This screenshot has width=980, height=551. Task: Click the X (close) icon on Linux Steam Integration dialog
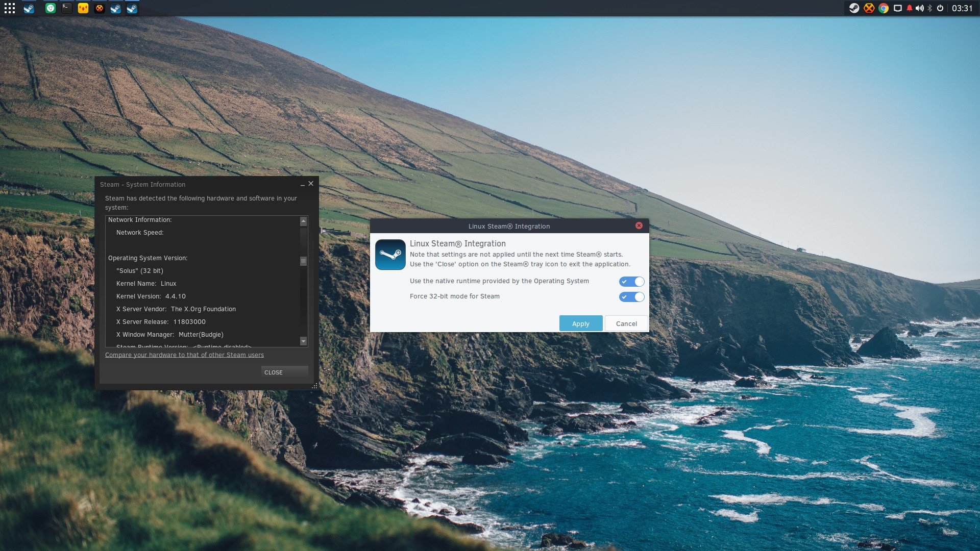pyautogui.click(x=639, y=226)
